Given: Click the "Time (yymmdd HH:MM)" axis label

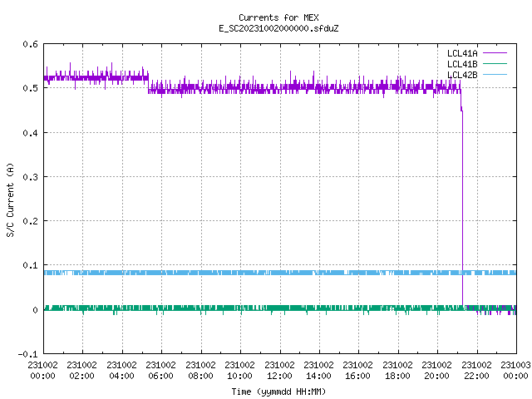Looking at the screenshot, I should coord(278,392).
